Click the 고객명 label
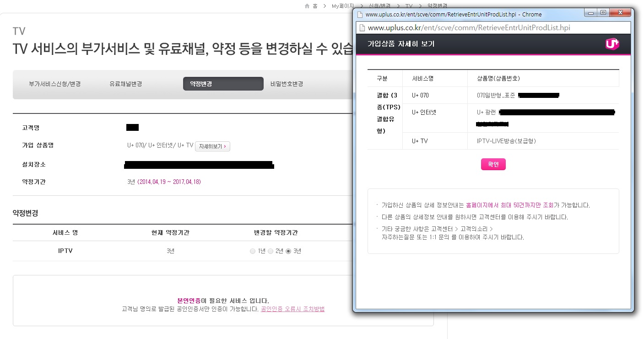Viewport: 644px width, 339px height. click(x=31, y=128)
